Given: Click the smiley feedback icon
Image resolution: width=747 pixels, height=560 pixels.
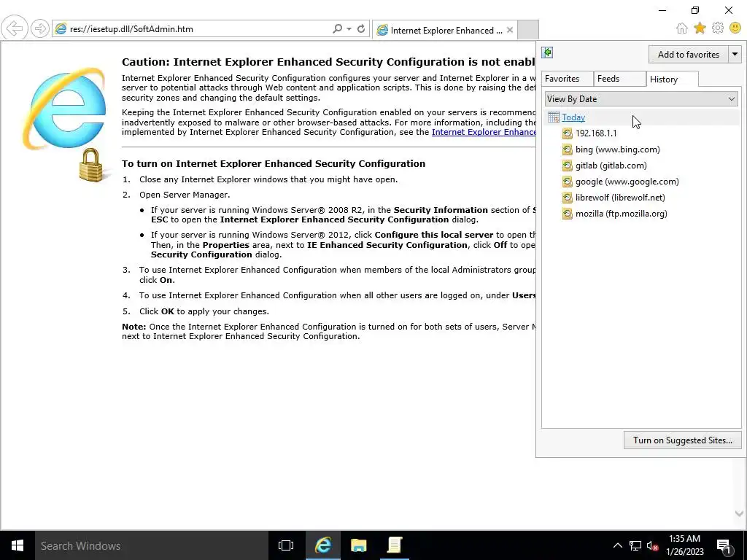Looking at the screenshot, I should tap(735, 28).
